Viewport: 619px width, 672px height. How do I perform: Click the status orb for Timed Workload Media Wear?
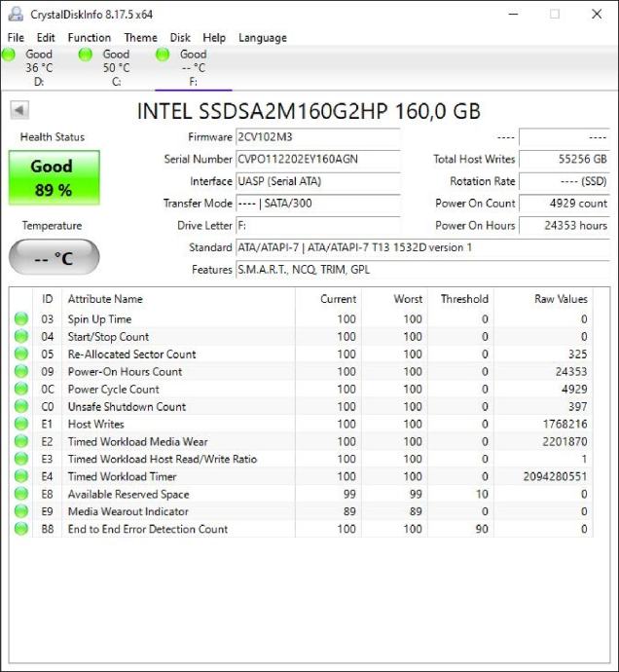[21, 441]
